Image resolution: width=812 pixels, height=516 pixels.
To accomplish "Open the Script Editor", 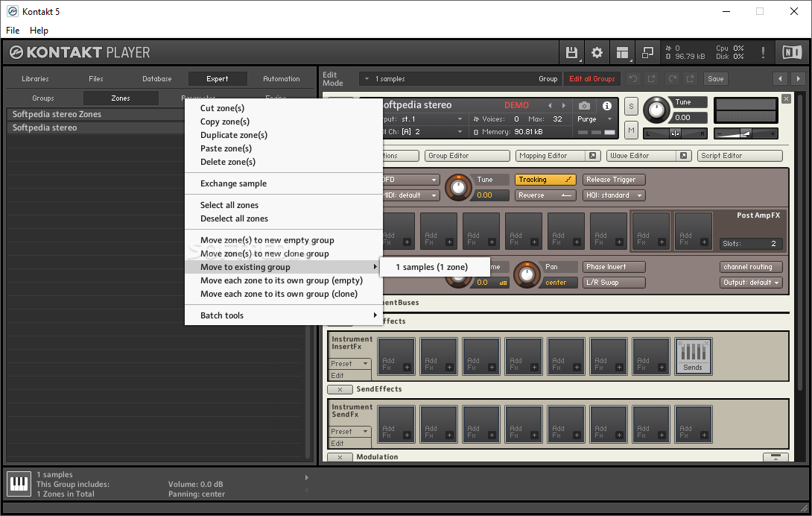I will tap(740, 156).
